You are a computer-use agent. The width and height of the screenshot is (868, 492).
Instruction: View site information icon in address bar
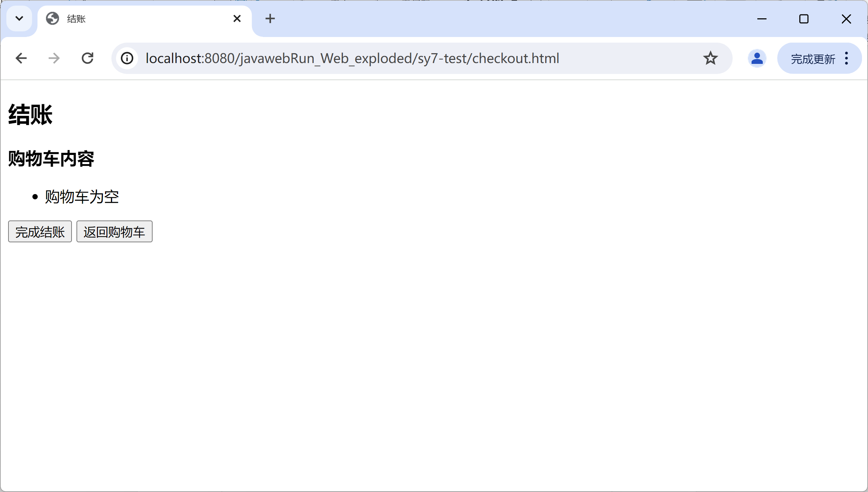[127, 58]
